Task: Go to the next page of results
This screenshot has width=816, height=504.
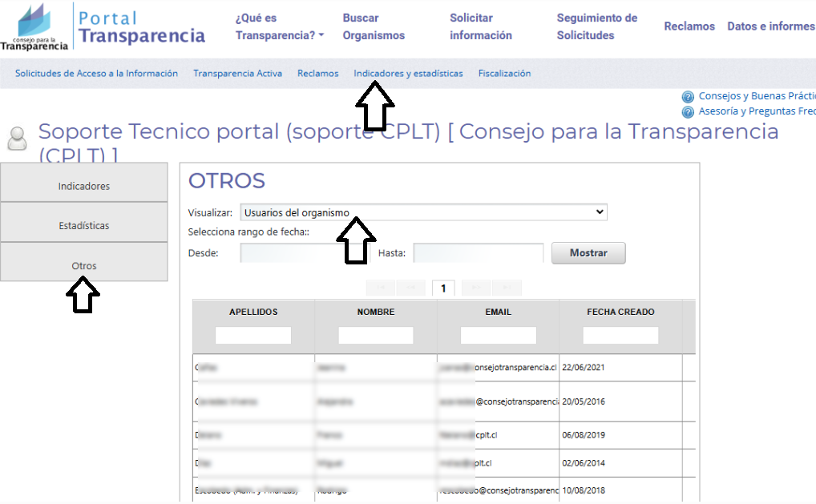Action: pos(476,288)
